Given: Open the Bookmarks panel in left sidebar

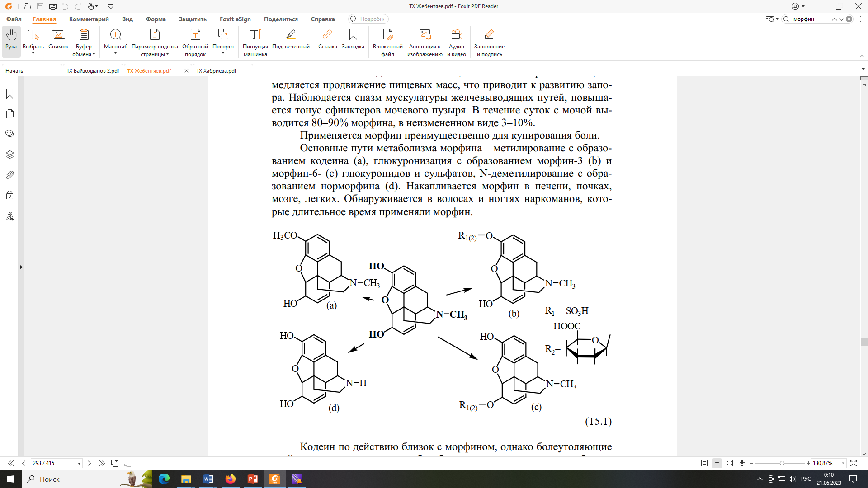Looking at the screenshot, I should tap(10, 94).
